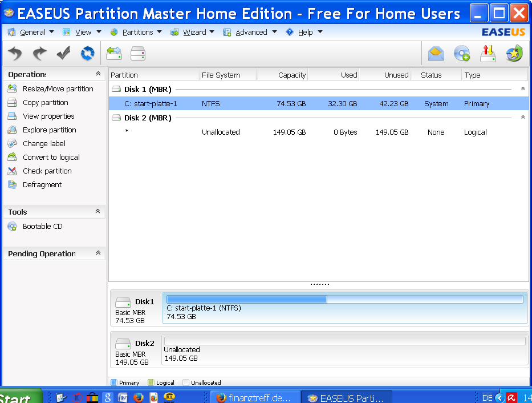The width and height of the screenshot is (532, 403).
Task: Collapse the Pending Operations panel
Action: pyautogui.click(x=98, y=253)
